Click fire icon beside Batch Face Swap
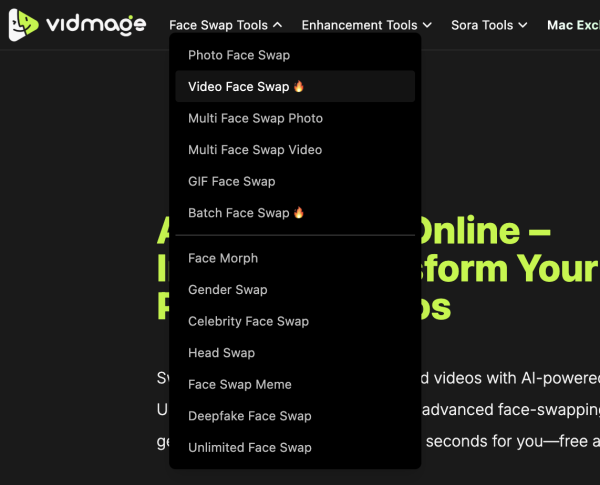600x485 pixels. (298, 213)
